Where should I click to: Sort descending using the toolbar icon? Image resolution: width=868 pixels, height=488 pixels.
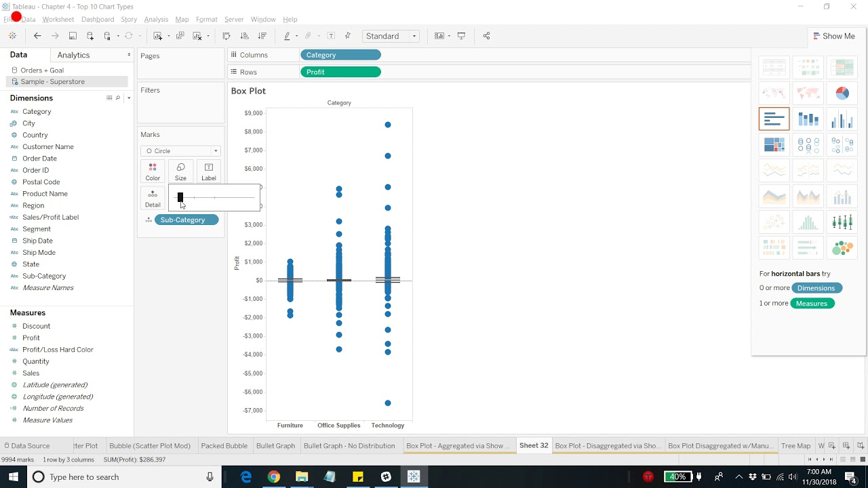[262, 36]
